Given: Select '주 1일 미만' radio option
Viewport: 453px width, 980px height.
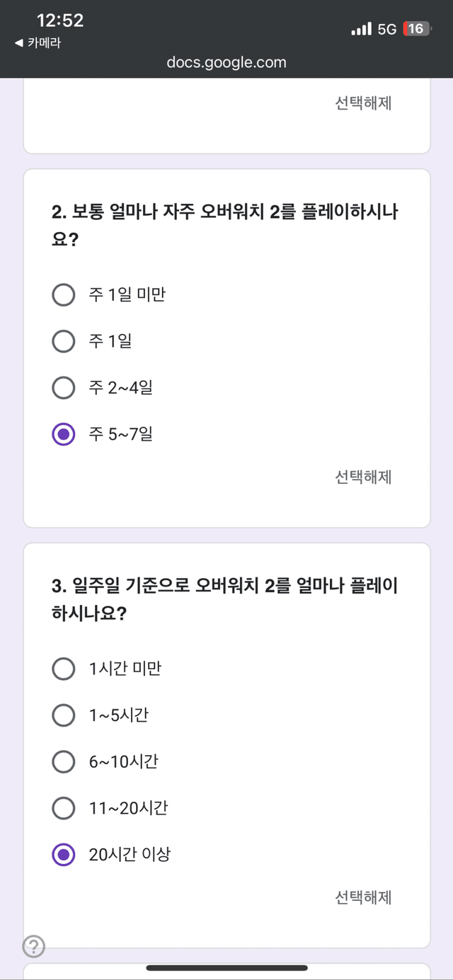Looking at the screenshot, I should [64, 294].
